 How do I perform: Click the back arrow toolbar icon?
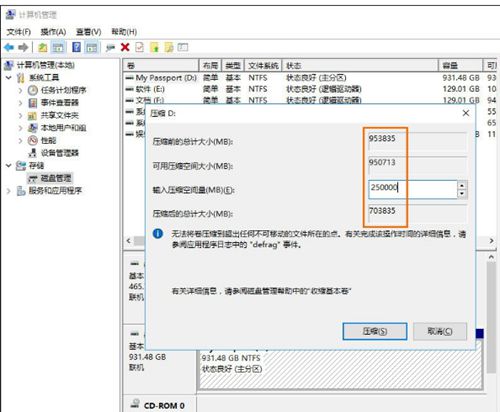(9, 47)
